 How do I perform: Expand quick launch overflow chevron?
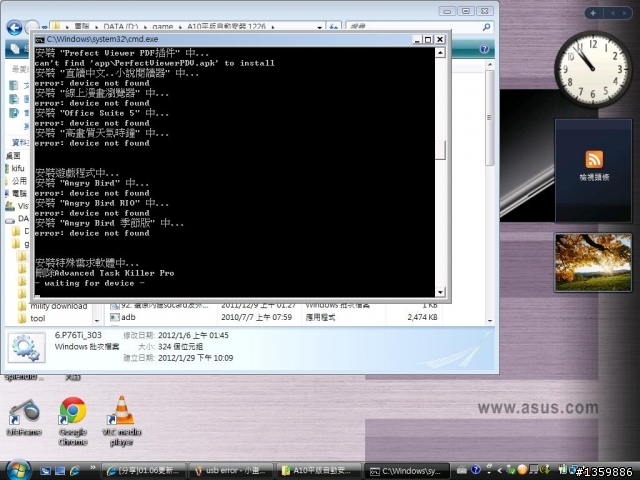(93, 467)
